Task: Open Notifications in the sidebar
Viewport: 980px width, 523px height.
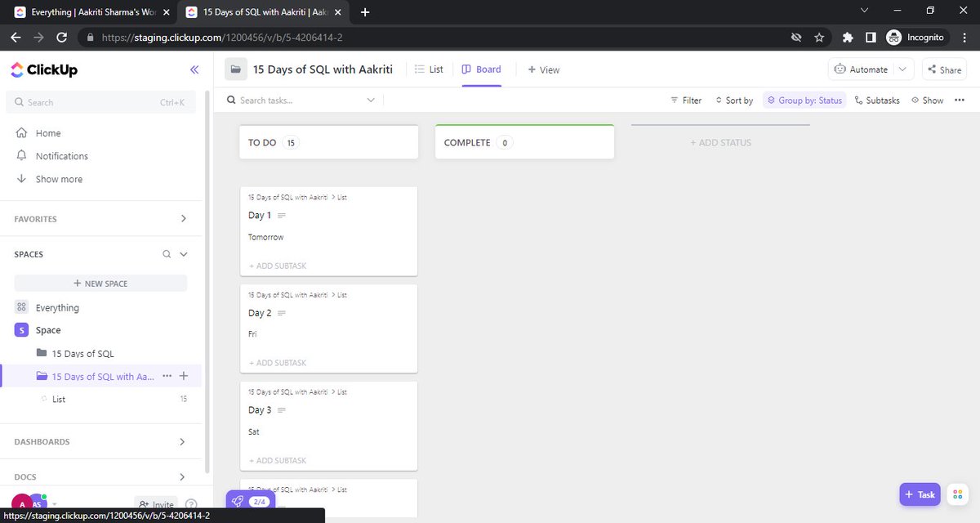Action: (x=62, y=156)
